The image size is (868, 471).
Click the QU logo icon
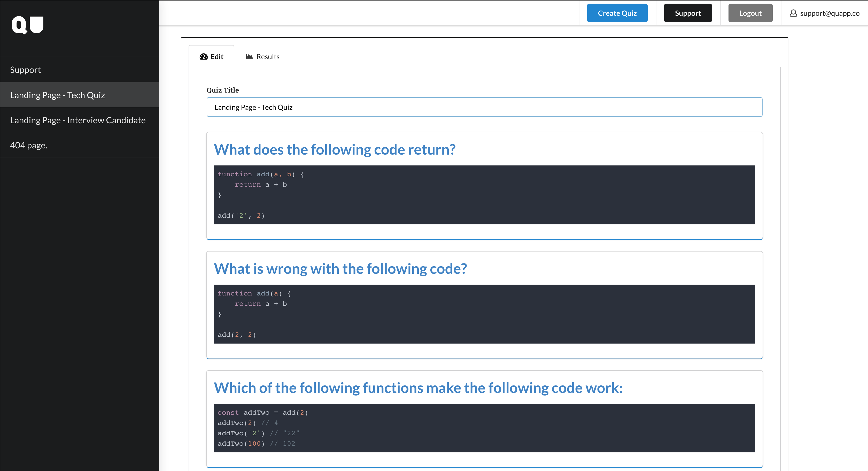point(28,25)
